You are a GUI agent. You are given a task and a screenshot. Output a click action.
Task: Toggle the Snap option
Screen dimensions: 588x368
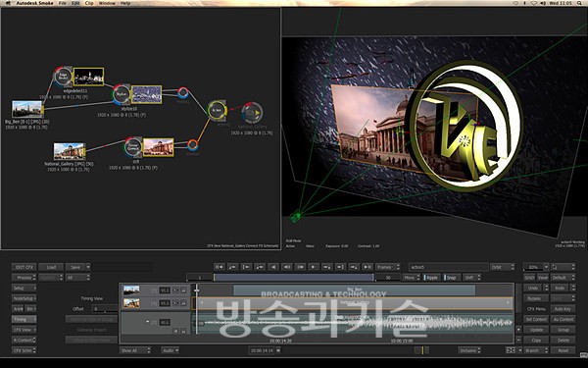(x=451, y=278)
